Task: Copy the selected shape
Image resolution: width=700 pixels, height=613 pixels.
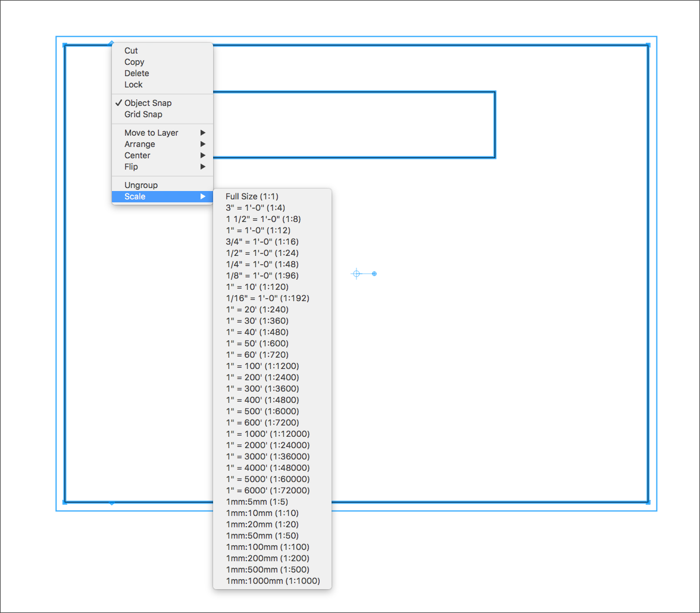Action: coord(134,62)
